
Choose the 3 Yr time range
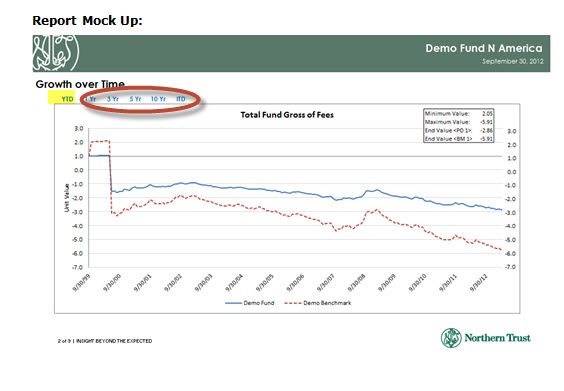click(x=113, y=99)
